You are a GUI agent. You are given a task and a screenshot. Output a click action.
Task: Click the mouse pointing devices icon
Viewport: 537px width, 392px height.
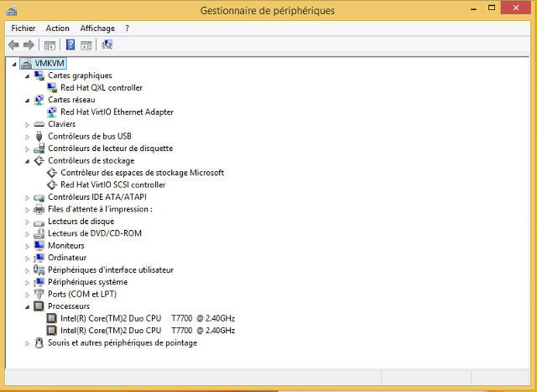[x=39, y=342]
